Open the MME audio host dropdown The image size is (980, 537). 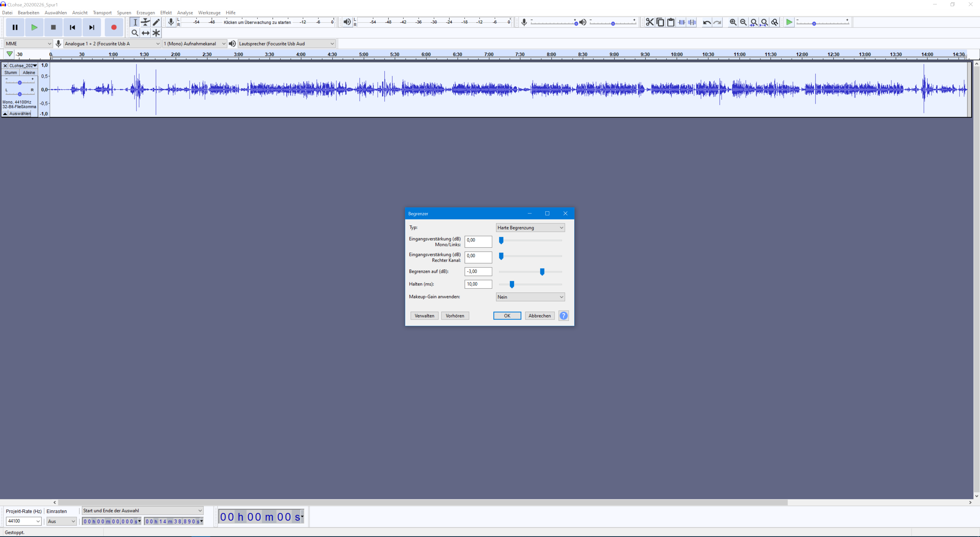(28, 44)
